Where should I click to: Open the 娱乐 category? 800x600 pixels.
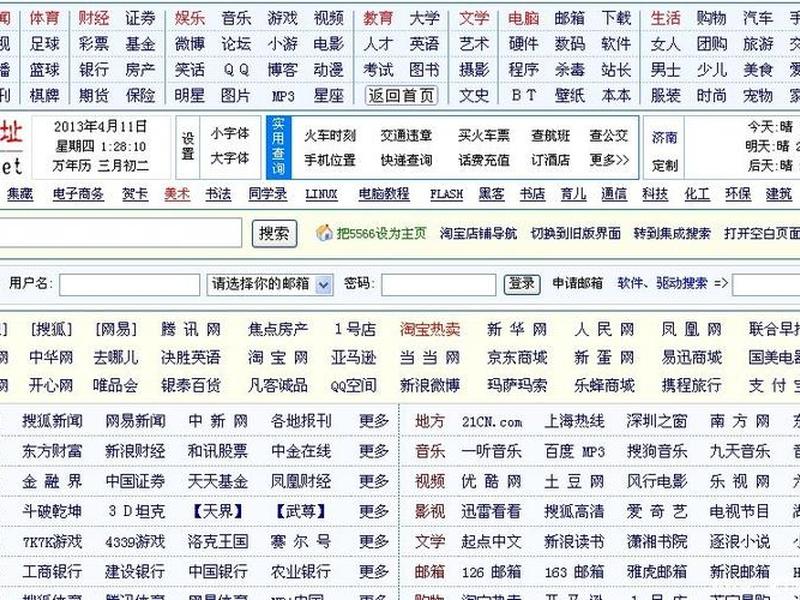tap(189, 18)
